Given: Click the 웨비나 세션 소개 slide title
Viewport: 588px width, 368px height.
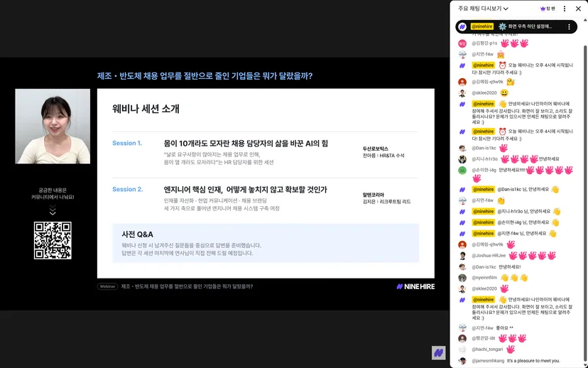Looking at the screenshot, I should coord(146,109).
